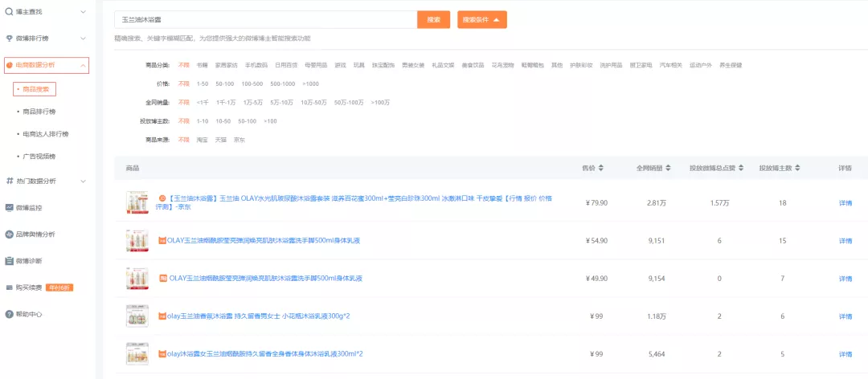Open 商品搜索 in the sidebar
This screenshot has width=868, height=379.
coord(35,88)
